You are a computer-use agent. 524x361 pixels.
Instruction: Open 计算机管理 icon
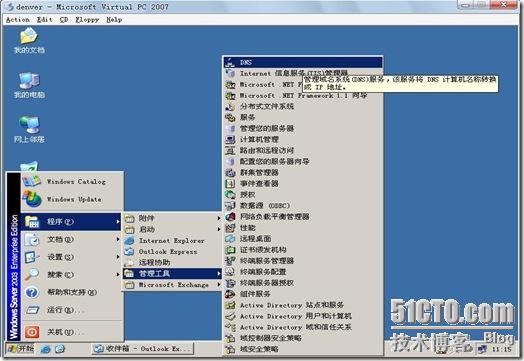click(x=230, y=139)
